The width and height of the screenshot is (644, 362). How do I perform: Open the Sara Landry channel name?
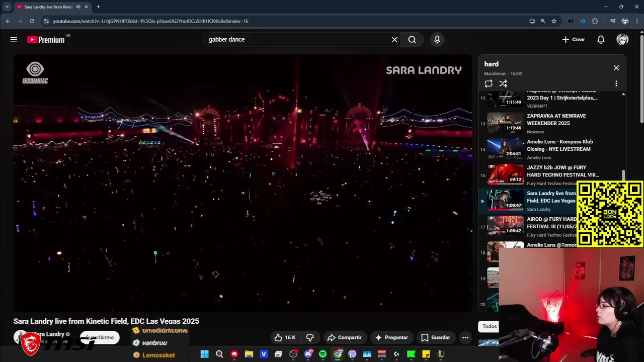coord(48,334)
